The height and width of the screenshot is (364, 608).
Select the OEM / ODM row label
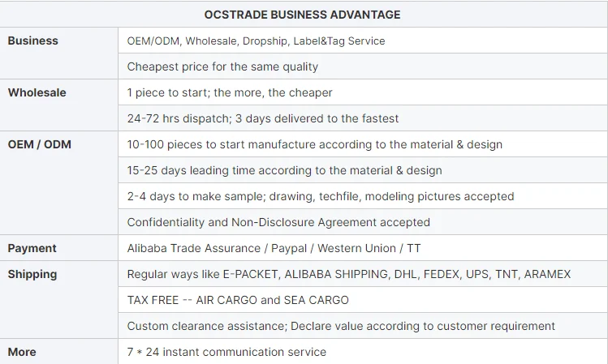[40, 144]
